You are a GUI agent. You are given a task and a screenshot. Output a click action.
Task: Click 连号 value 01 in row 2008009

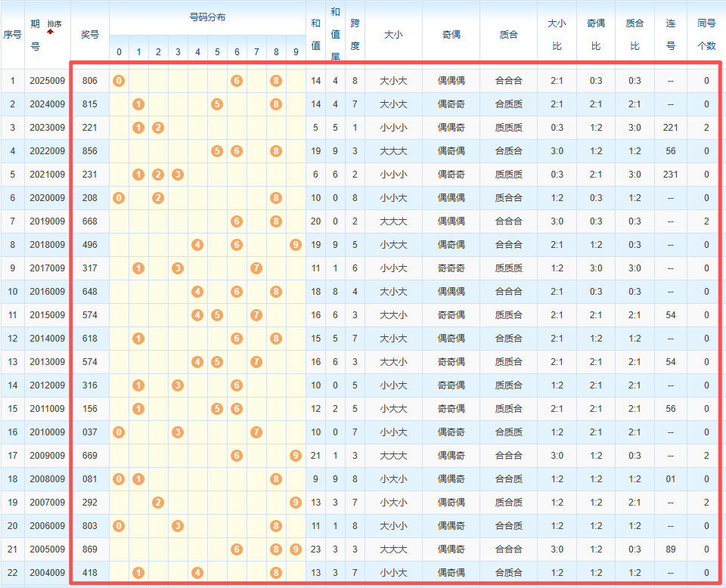(671, 479)
